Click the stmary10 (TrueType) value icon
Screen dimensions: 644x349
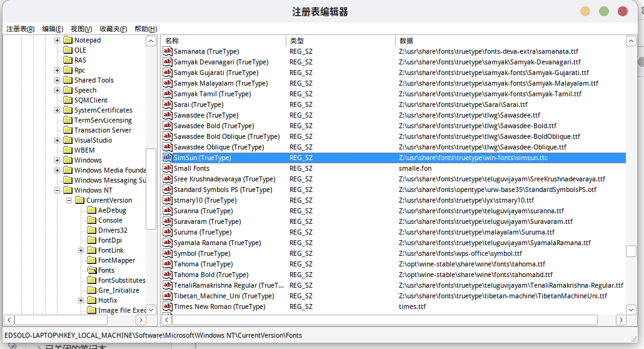167,200
